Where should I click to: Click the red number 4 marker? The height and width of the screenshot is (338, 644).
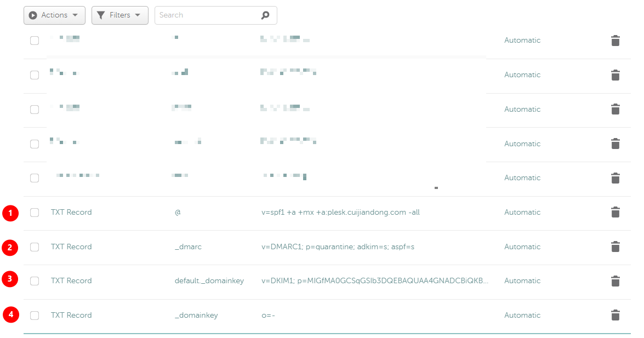10,315
